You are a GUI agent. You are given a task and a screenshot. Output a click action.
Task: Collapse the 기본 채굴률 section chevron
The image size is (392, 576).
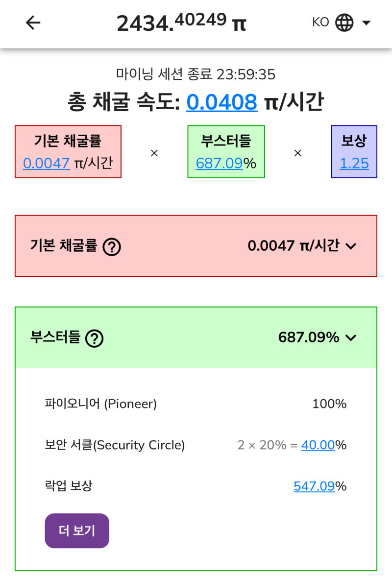[x=350, y=247]
